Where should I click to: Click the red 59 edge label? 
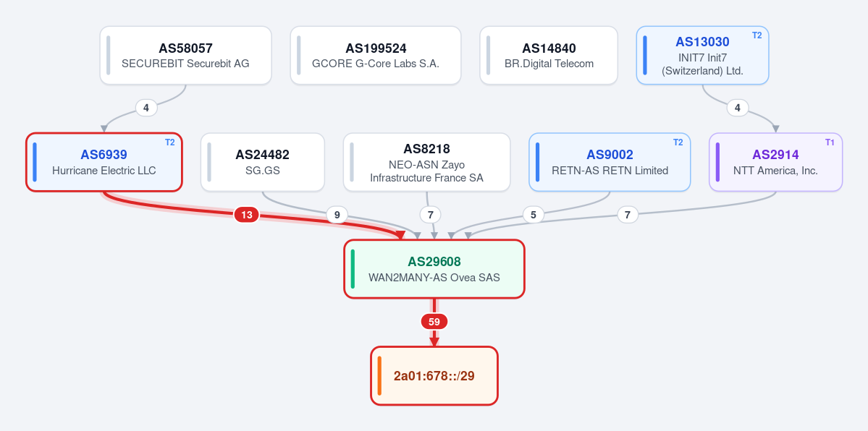[x=434, y=322]
